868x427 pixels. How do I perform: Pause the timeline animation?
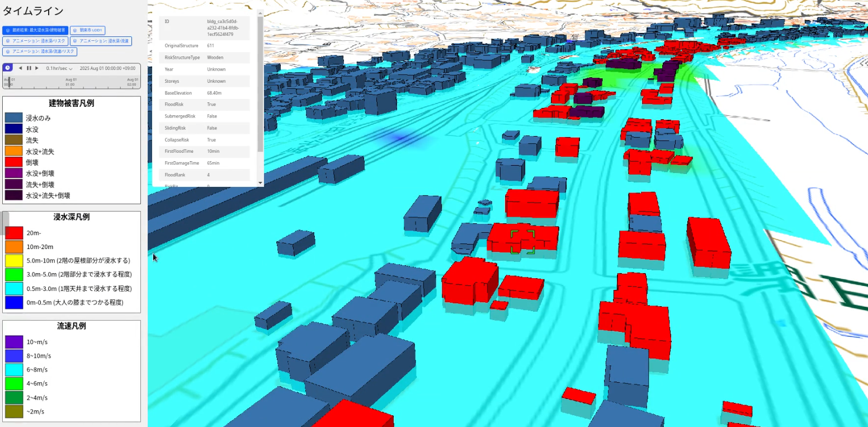[29, 68]
